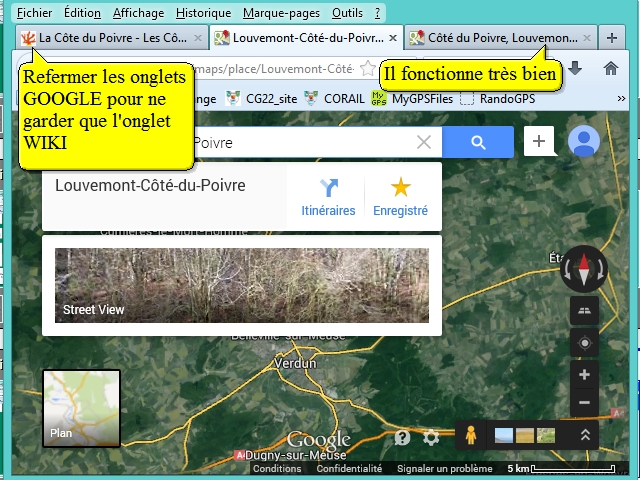Rotate the map clockwise
The height and width of the screenshot is (480, 640).
point(600,270)
